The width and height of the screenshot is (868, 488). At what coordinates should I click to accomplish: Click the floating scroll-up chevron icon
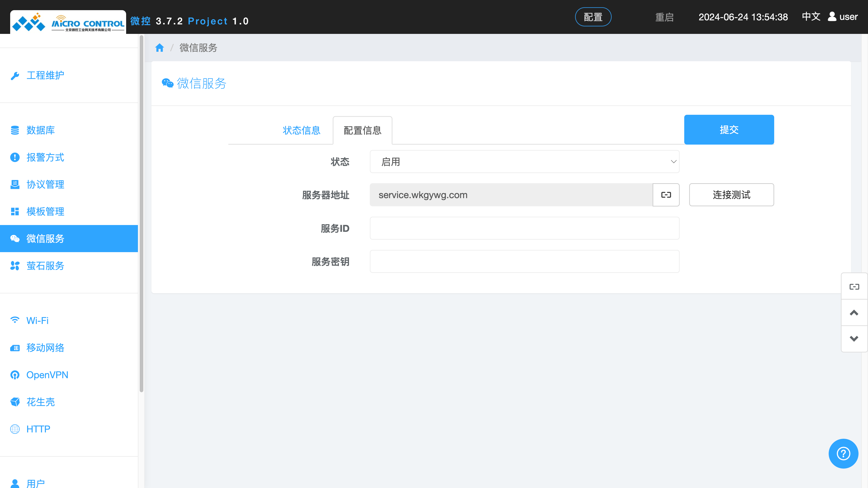[x=854, y=312]
